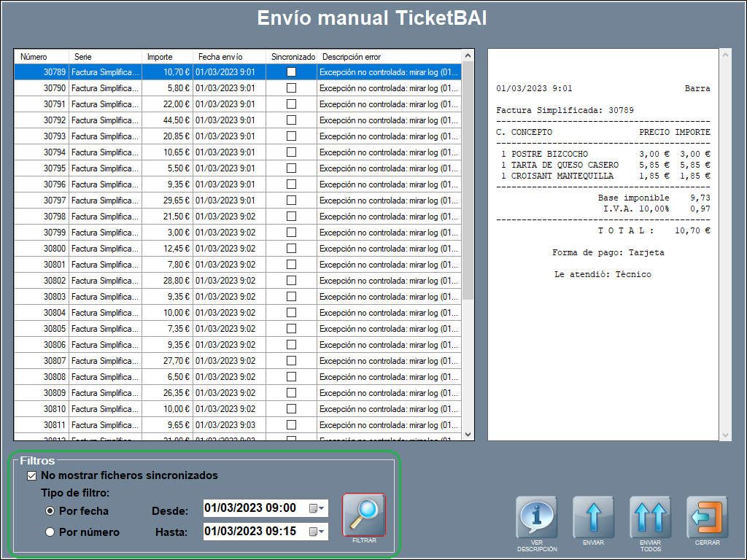The height and width of the screenshot is (560, 747).
Task: Click the Desde date text field
Action: tap(252, 508)
